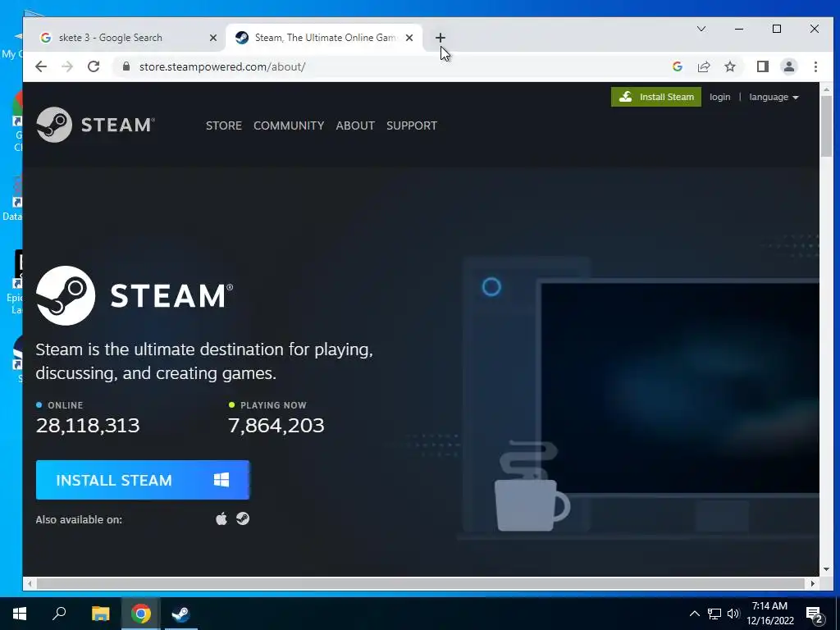Click horizontal scroll left arrow
This screenshot has width=840, height=630.
pyautogui.click(x=29, y=583)
